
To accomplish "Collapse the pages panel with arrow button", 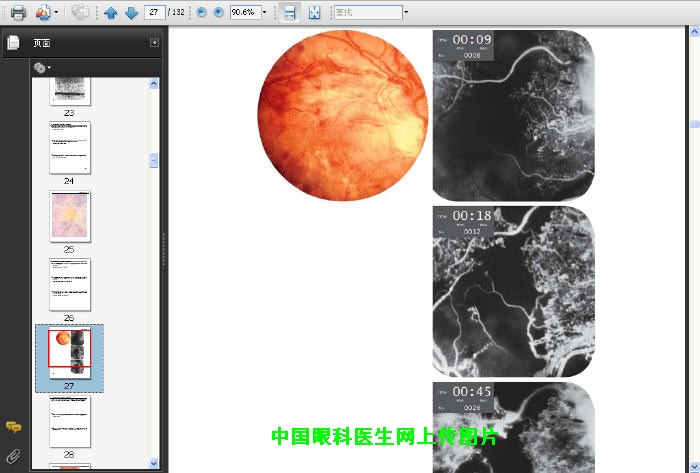I will (x=154, y=42).
